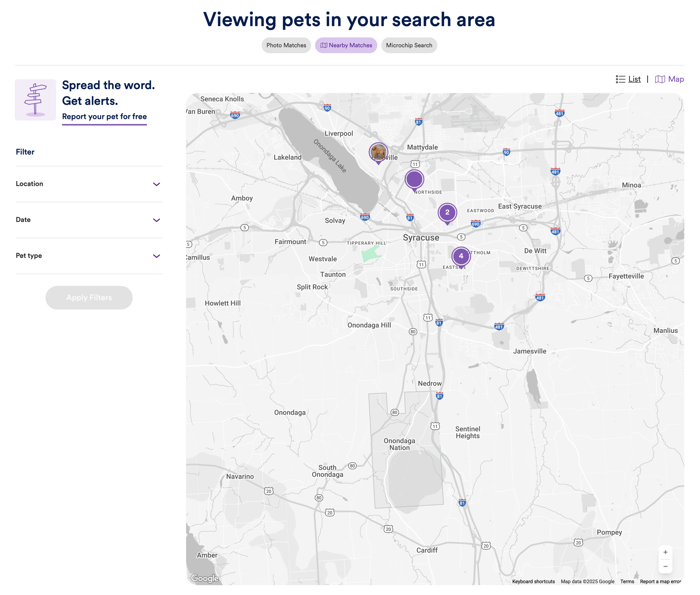Zoom in with the map plus button
This screenshot has height=595, width=700.
coord(665,552)
